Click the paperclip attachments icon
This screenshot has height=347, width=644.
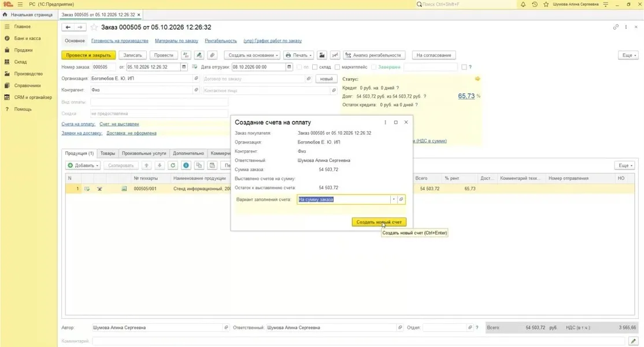click(212, 55)
